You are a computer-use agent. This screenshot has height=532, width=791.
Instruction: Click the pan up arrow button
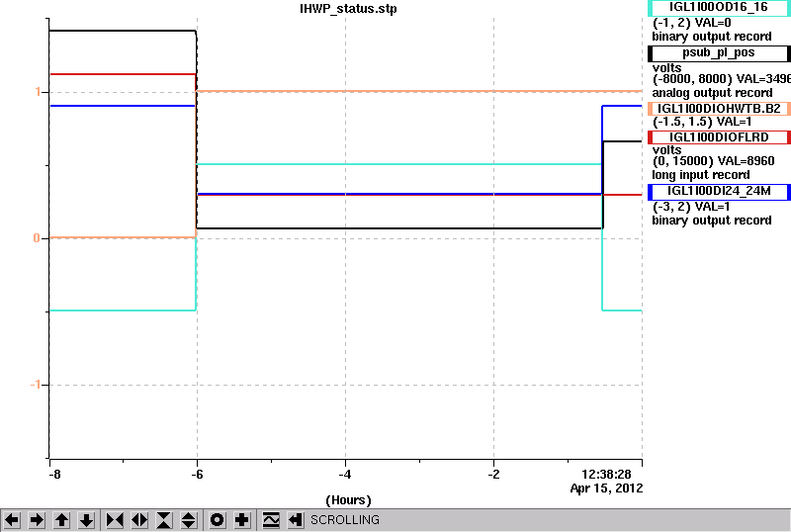(x=61, y=520)
